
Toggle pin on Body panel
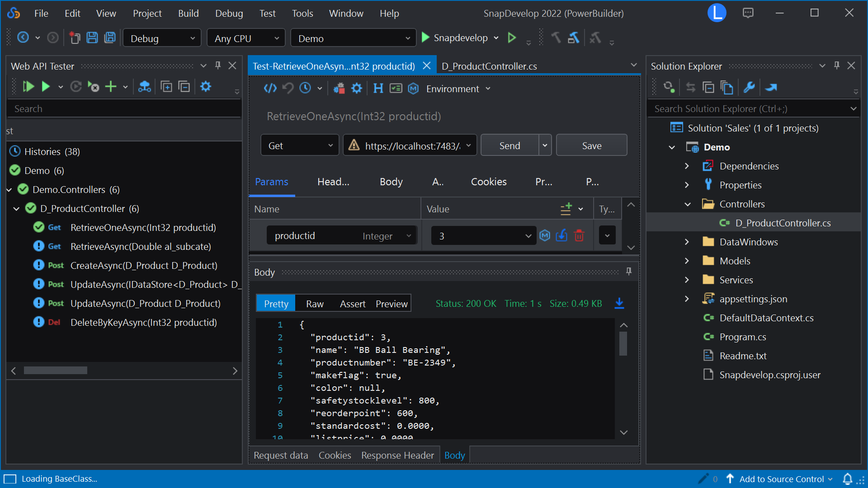click(628, 272)
